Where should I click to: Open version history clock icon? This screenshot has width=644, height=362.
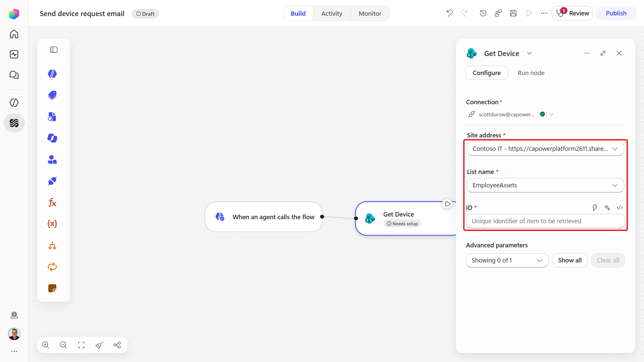[483, 13]
